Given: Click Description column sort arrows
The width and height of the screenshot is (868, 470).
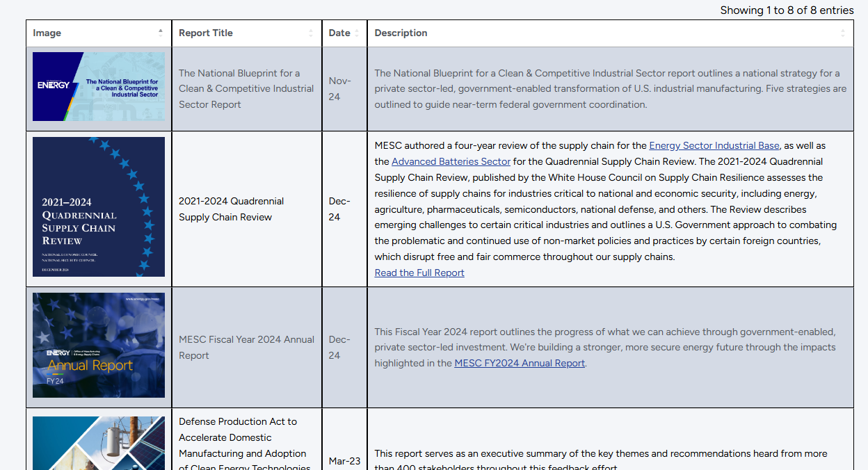Looking at the screenshot, I should (842, 33).
